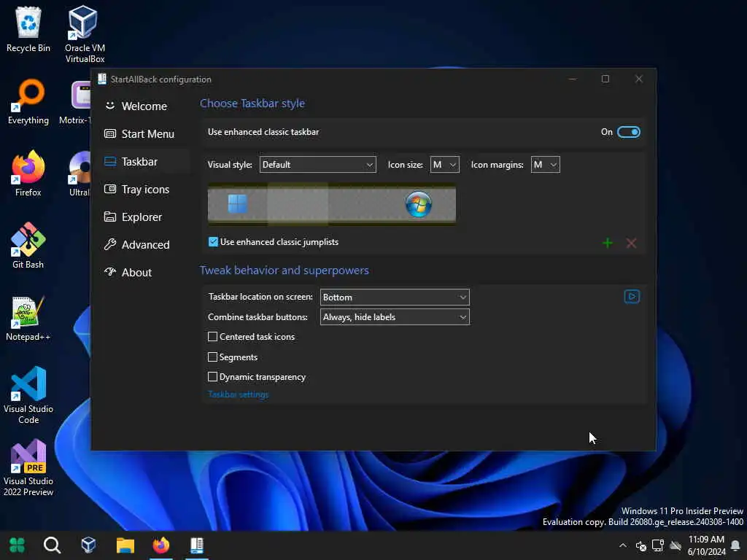This screenshot has width=747, height=560.
Task: Select the Windows 11 start button style
Action: [237, 204]
